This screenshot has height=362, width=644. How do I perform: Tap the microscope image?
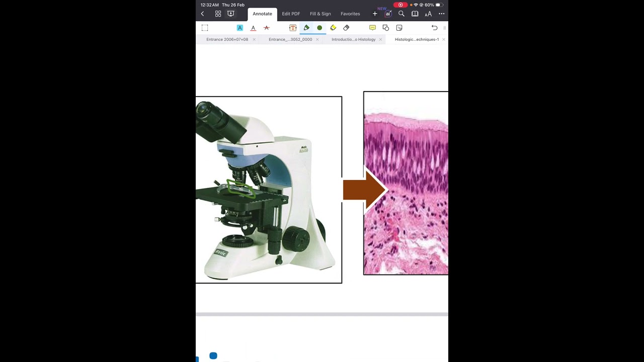pyautogui.click(x=269, y=190)
